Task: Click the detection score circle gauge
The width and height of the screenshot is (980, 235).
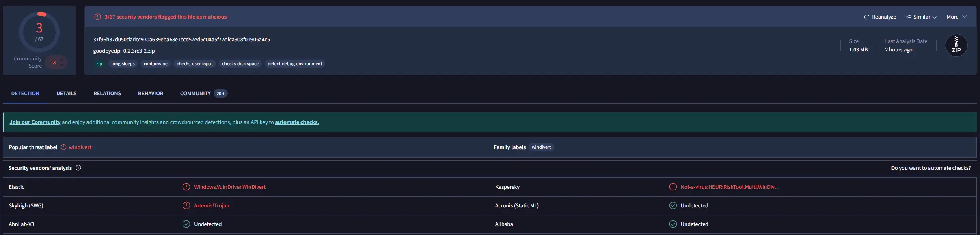Action: pyautogui.click(x=39, y=32)
